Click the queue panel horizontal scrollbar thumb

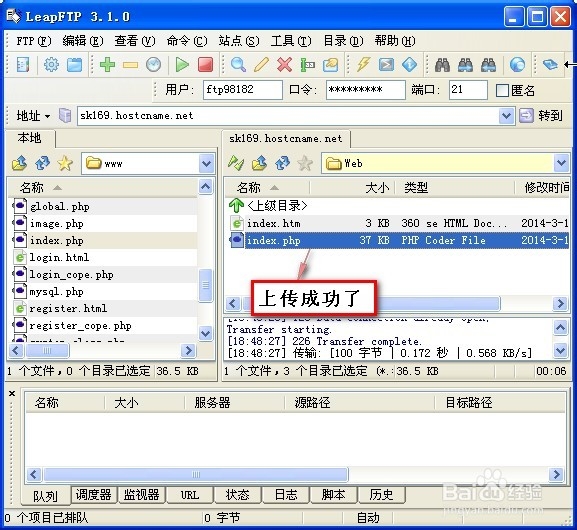pos(195,474)
